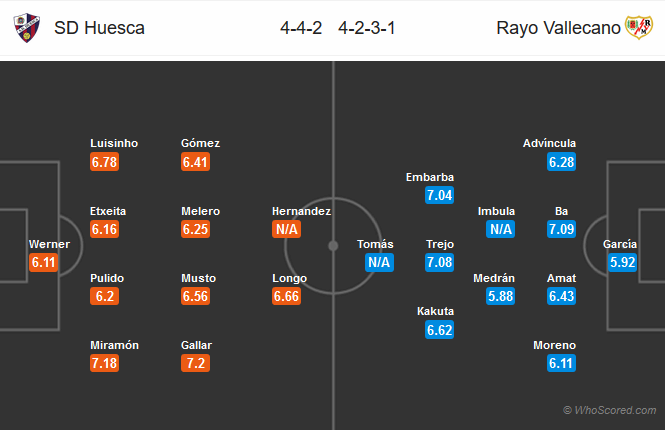Click Longo's 6.66 rating badge
This screenshot has width=665, height=430.
tap(286, 296)
